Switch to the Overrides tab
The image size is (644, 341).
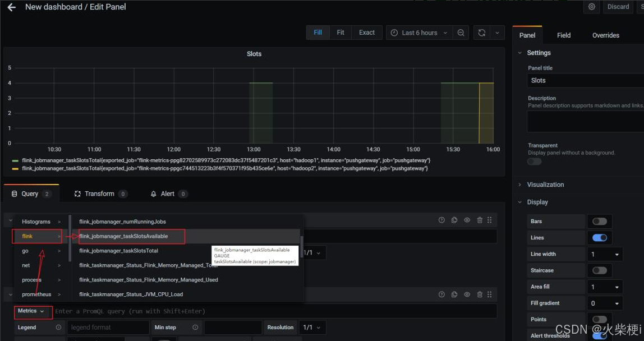tap(605, 35)
